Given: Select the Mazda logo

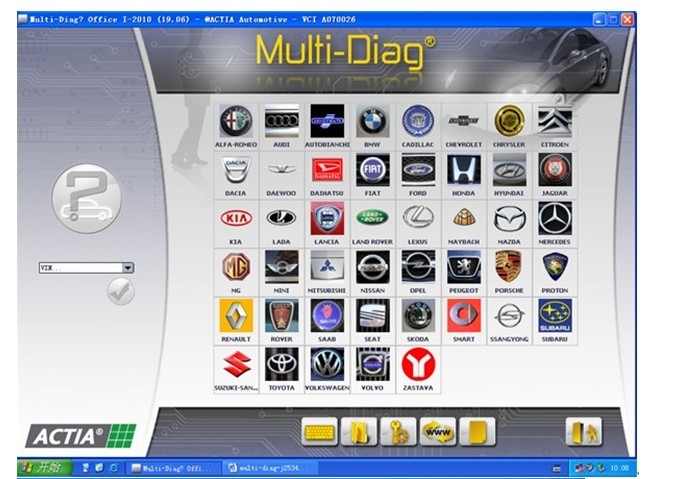Looking at the screenshot, I should click(509, 219).
